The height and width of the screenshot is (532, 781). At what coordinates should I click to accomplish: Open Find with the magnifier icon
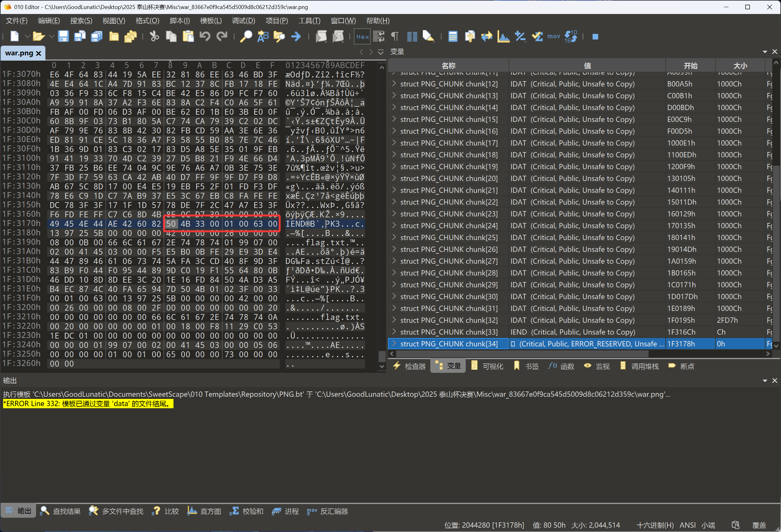(x=246, y=36)
